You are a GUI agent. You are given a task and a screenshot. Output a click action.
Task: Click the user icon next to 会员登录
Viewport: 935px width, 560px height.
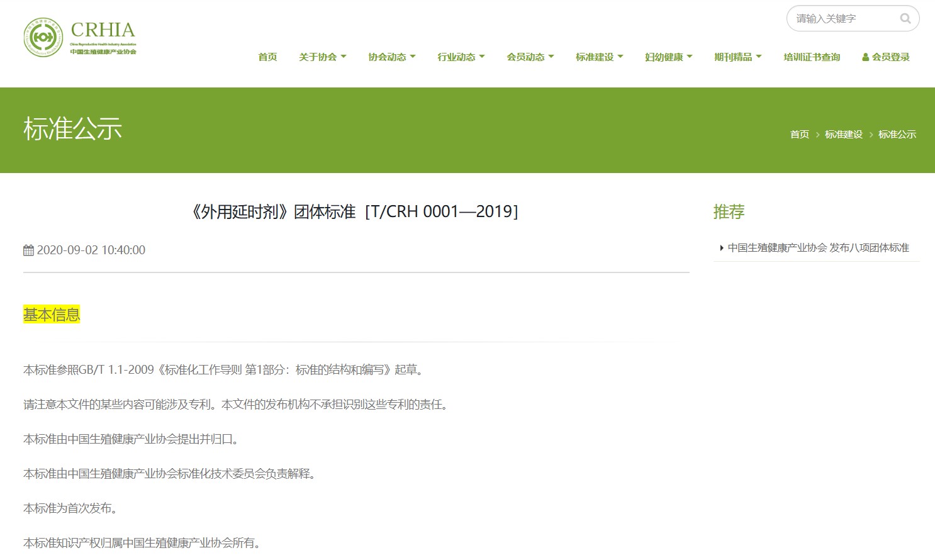[865, 57]
